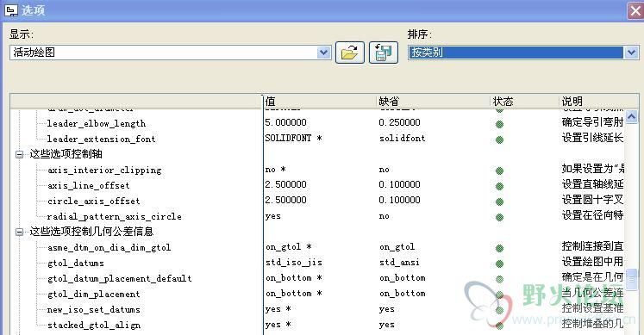This screenshot has height=335, width=644.
Task: Click the 2.500000 value of circle_axis_offset
Action: coord(286,200)
